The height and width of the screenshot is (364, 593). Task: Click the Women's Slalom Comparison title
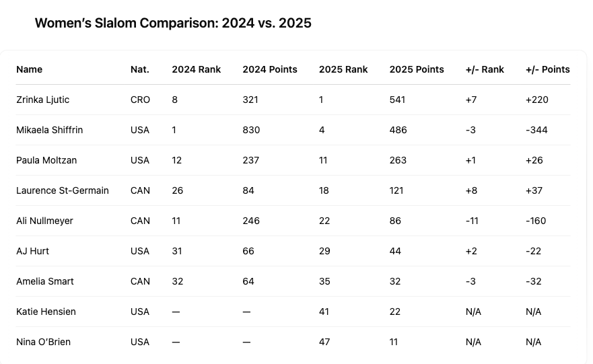click(x=173, y=24)
